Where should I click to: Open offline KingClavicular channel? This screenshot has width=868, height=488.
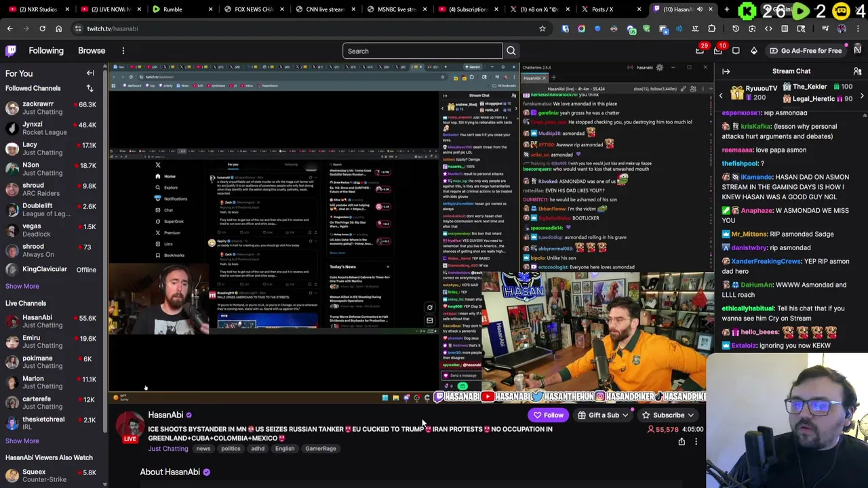coord(52,269)
